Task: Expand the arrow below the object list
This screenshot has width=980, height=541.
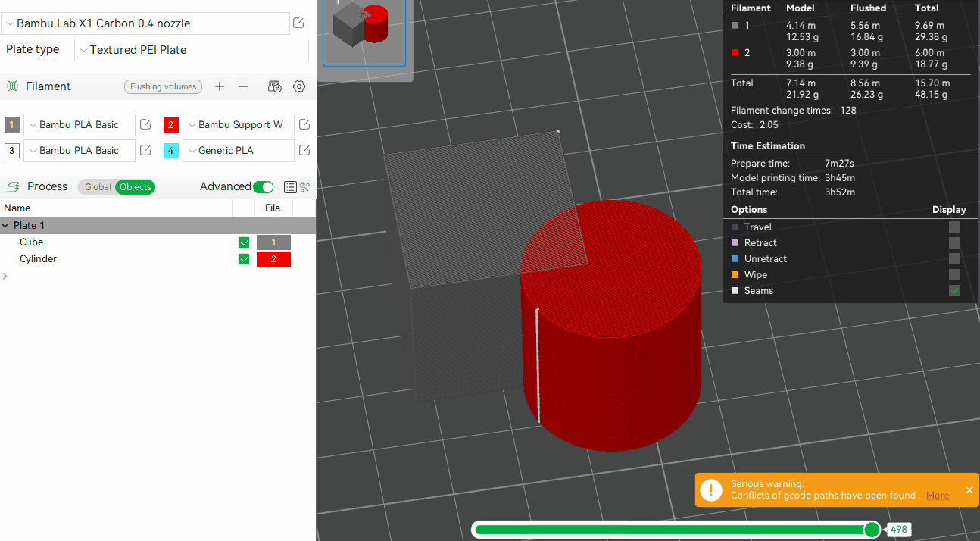Action: click(5, 277)
